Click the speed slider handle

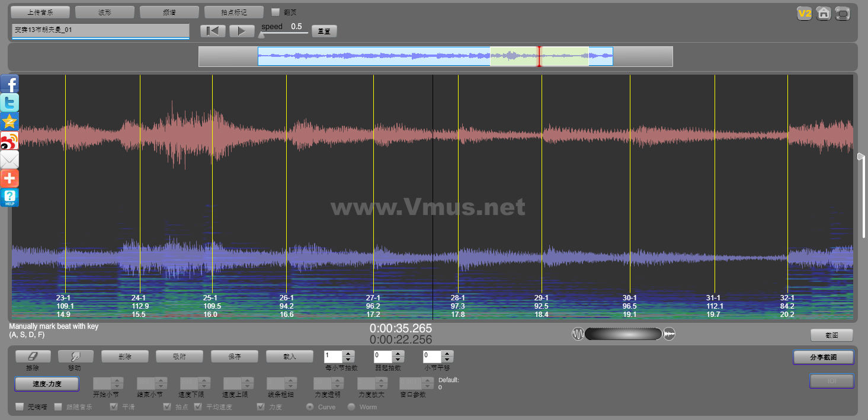[261, 34]
